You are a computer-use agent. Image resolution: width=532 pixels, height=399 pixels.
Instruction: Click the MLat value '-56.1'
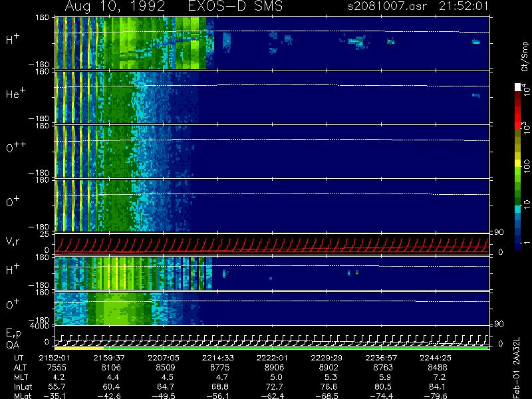[x=218, y=396]
